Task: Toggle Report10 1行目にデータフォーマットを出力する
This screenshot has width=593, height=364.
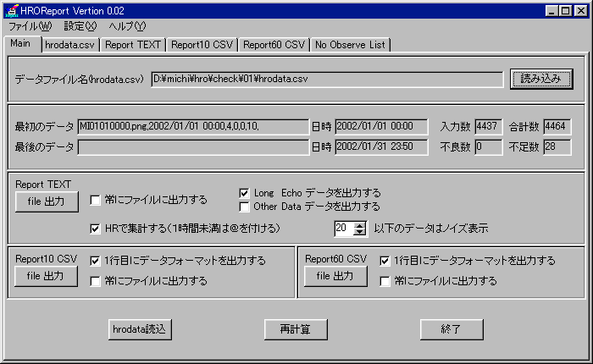Action: coord(95,261)
